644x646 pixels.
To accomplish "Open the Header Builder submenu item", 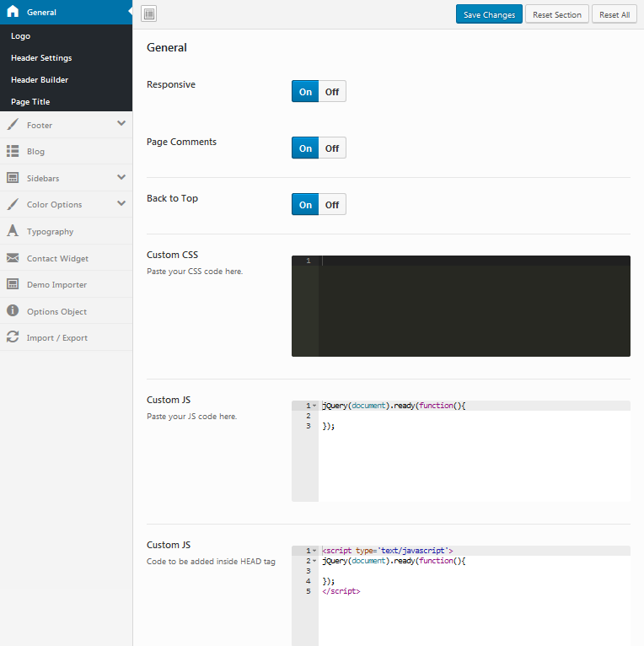I will (40, 80).
